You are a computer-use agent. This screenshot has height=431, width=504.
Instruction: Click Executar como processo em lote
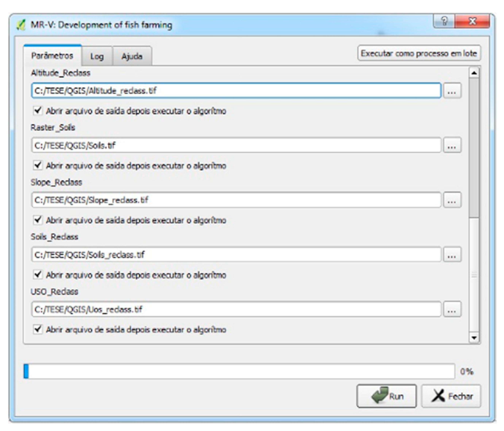(419, 53)
